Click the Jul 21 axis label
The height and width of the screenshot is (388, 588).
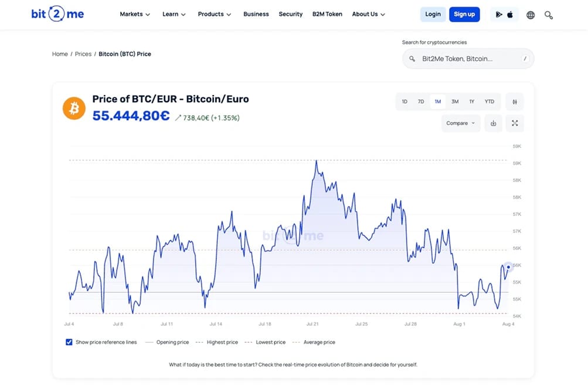click(x=312, y=324)
